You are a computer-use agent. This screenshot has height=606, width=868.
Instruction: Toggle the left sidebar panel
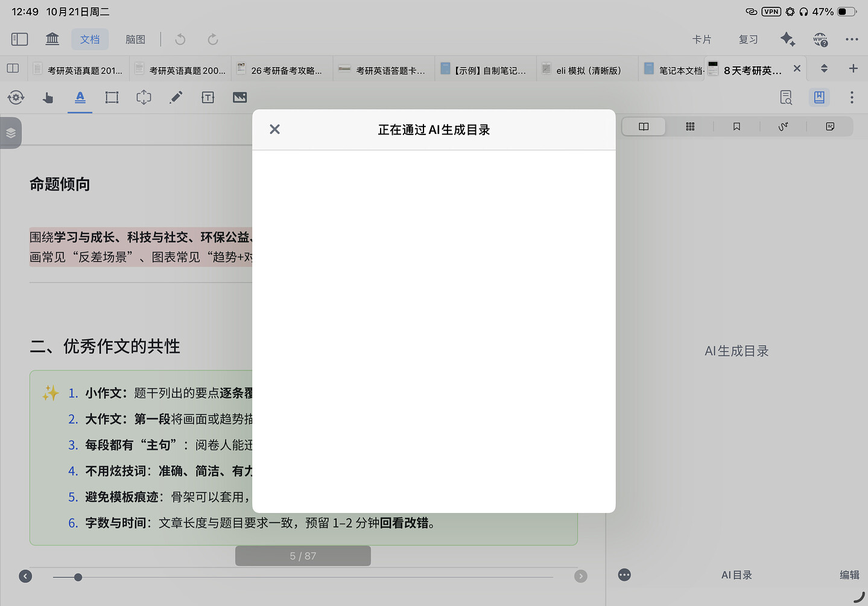(19, 39)
